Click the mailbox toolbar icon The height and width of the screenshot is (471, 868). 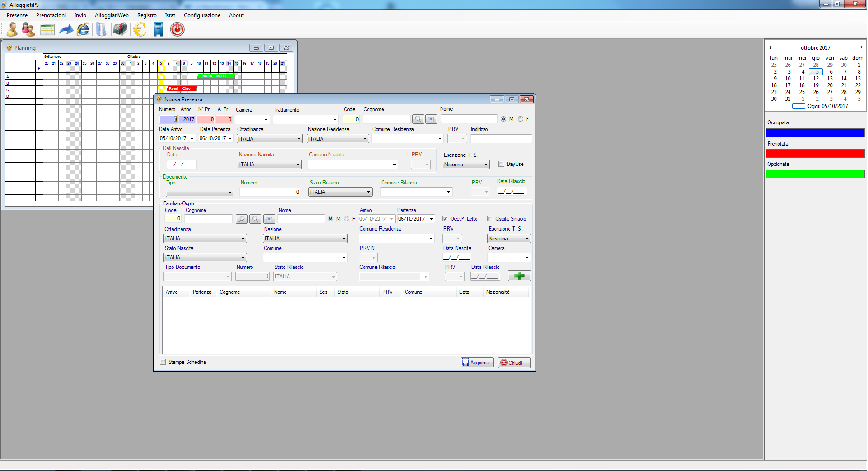[120, 29]
